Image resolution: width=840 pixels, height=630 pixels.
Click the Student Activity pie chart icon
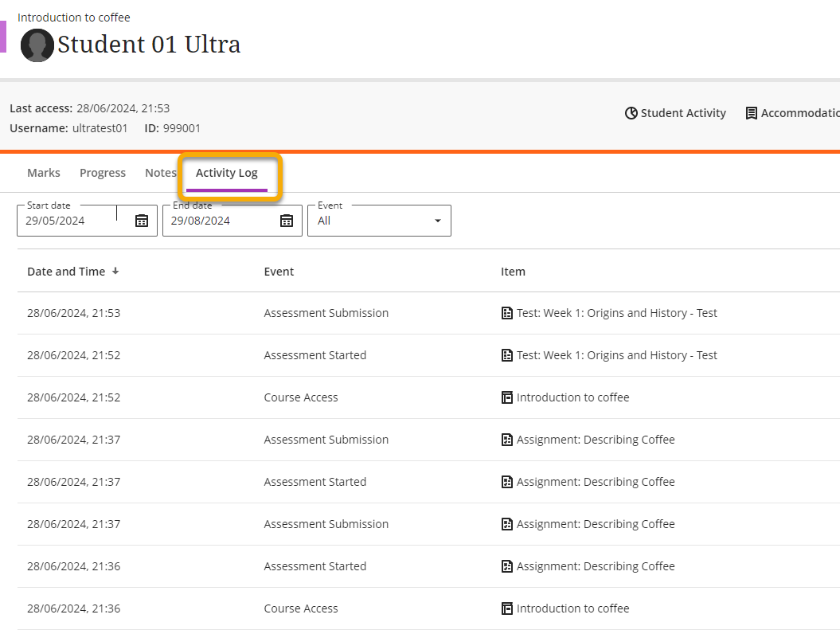(x=631, y=113)
